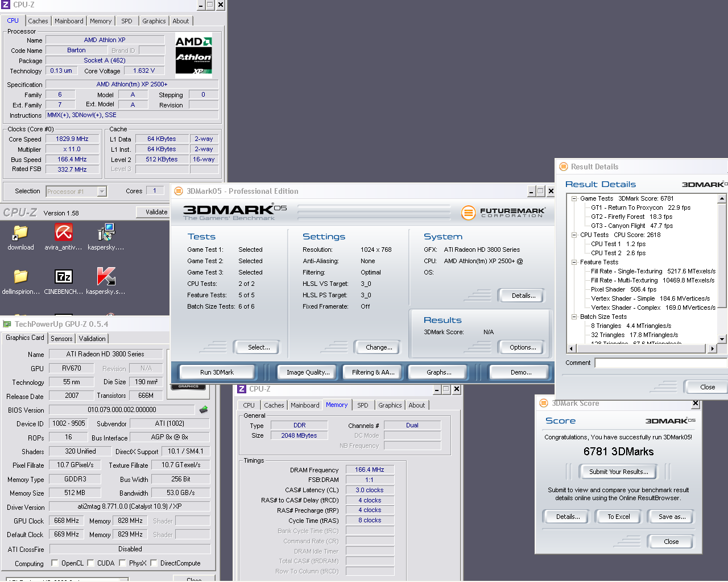
Task: Select GT2 - Firefly Forest result row
Action: point(631,217)
